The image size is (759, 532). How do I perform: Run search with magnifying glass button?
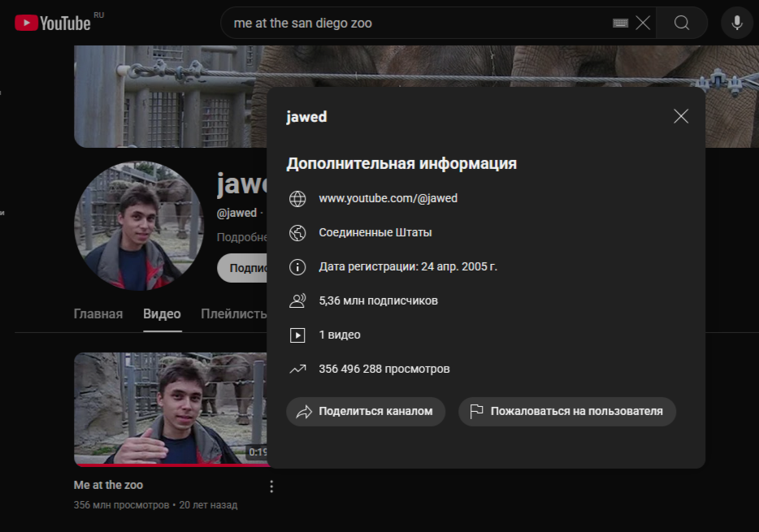pos(682,23)
